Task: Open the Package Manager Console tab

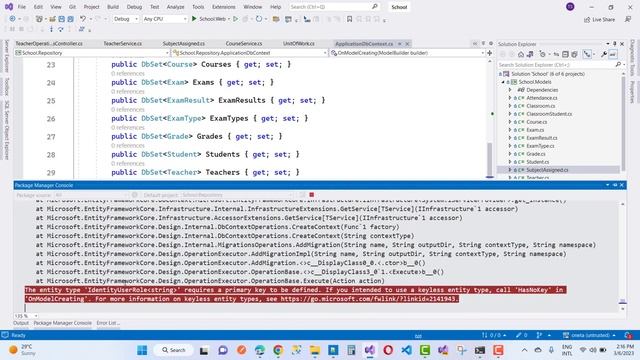Action: point(62,323)
